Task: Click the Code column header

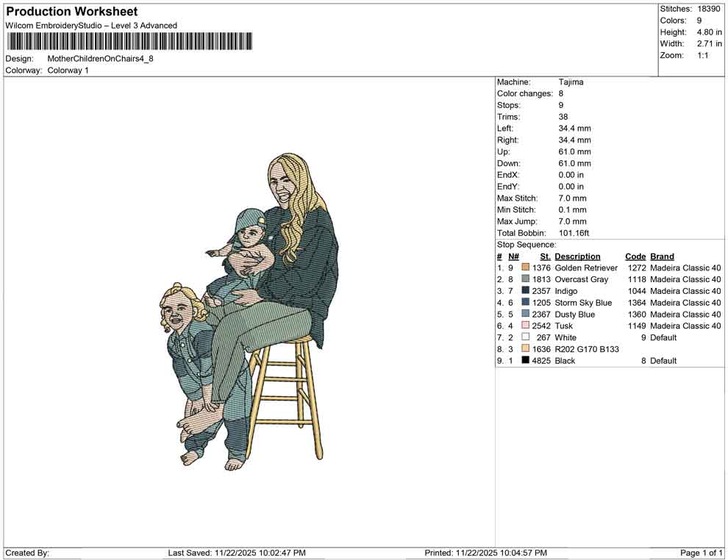Action: click(x=635, y=256)
